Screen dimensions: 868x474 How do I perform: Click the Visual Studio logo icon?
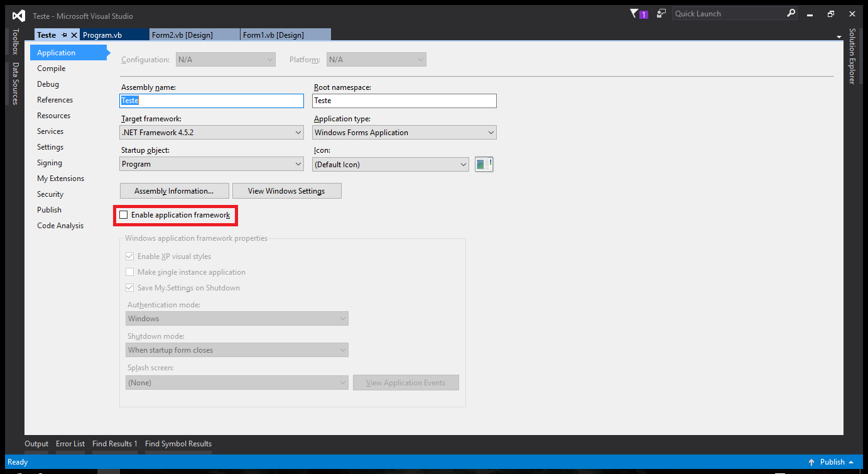click(x=19, y=16)
